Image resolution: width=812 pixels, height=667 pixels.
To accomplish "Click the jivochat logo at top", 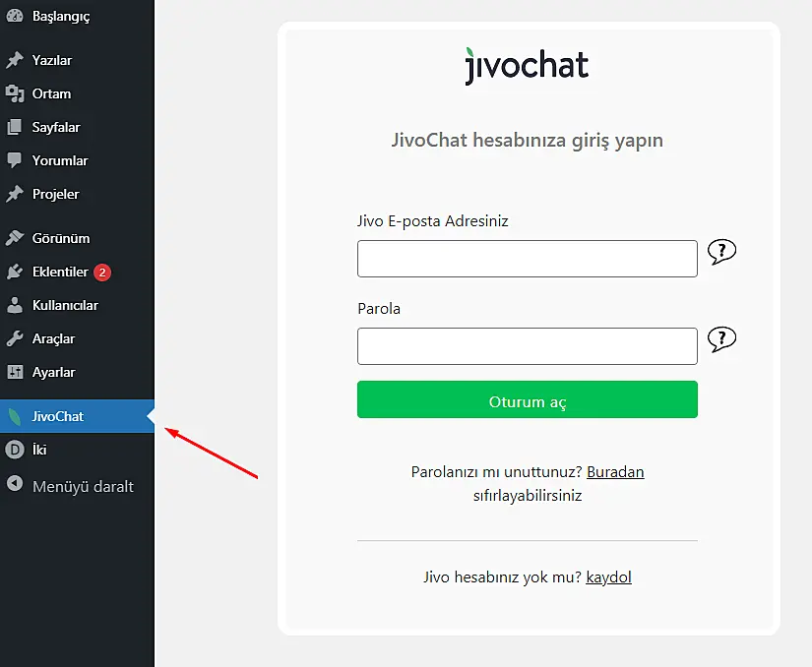I will click(527, 66).
